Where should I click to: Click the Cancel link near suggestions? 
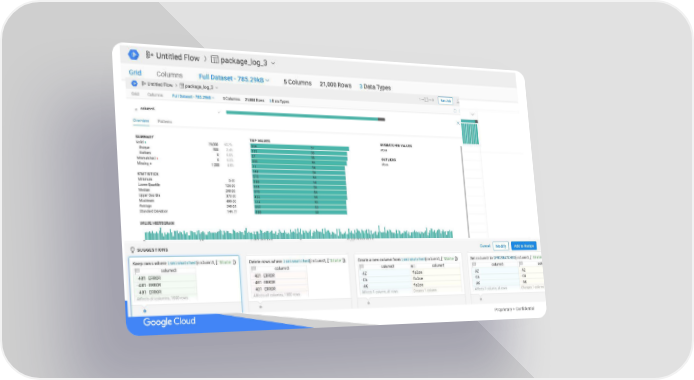click(x=485, y=246)
